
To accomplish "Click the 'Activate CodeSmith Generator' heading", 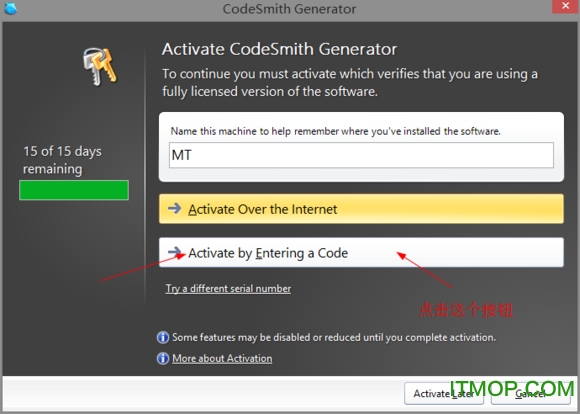I will tap(279, 49).
